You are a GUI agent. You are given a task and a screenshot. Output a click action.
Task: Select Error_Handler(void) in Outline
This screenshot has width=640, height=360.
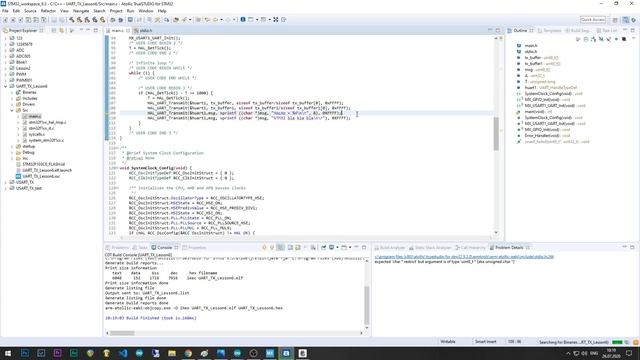(x=542, y=135)
